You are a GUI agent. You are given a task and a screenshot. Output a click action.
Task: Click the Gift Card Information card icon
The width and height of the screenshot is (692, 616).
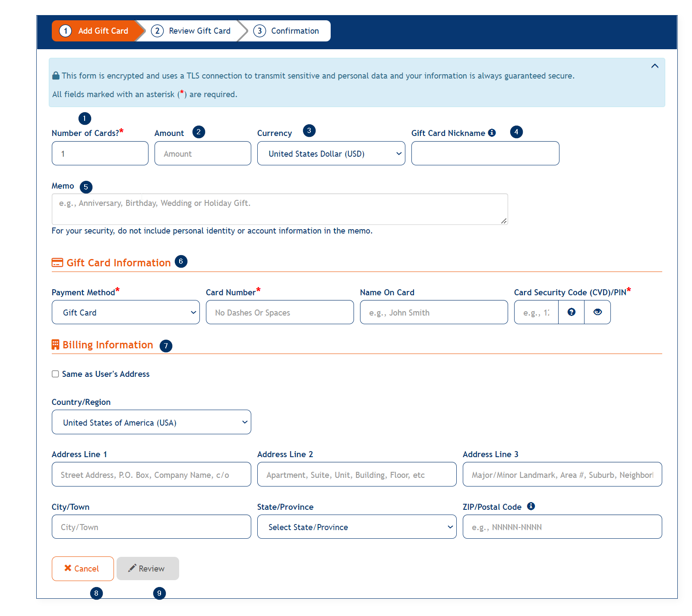[x=57, y=262]
